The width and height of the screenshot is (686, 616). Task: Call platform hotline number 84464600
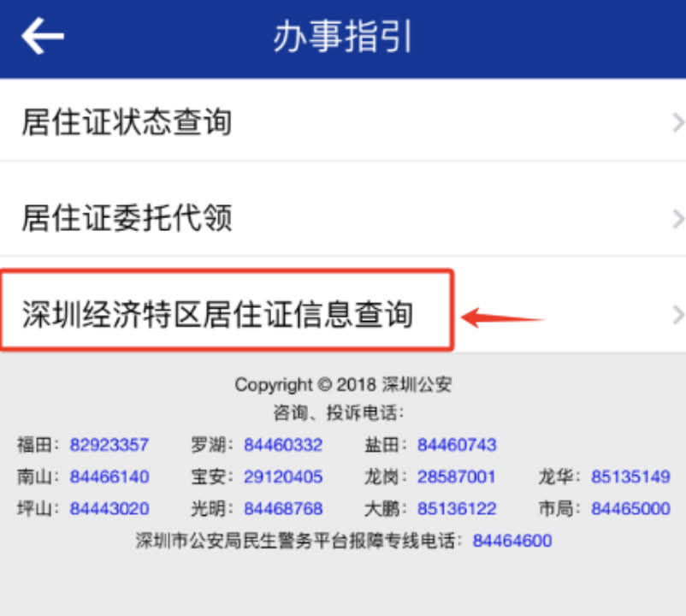coord(512,541)
